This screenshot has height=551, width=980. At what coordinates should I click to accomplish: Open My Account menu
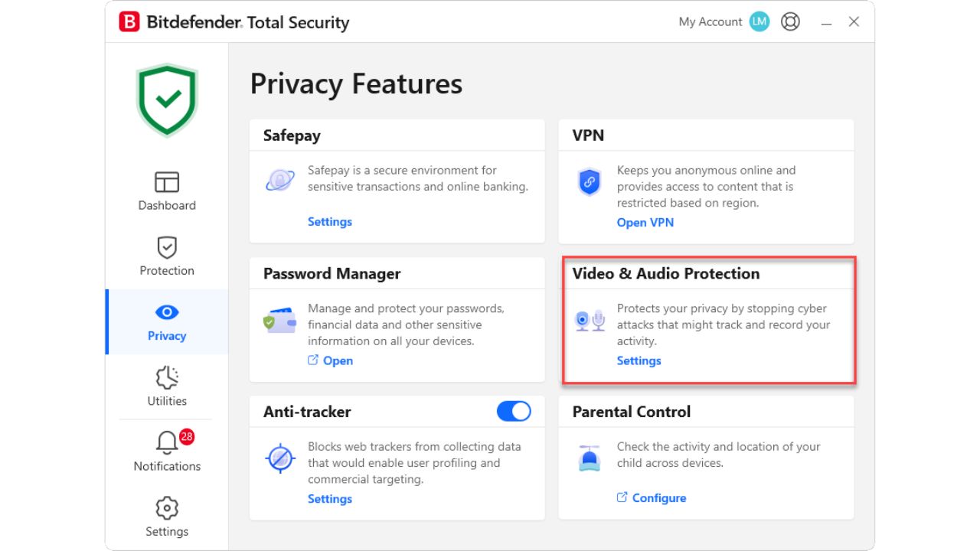point(710,21)
